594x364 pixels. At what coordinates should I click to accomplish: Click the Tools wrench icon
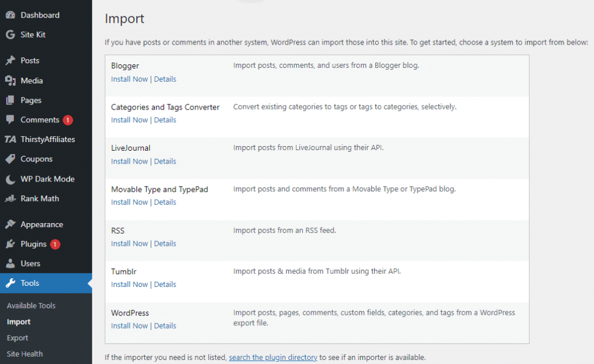click(x=10, y=283)
